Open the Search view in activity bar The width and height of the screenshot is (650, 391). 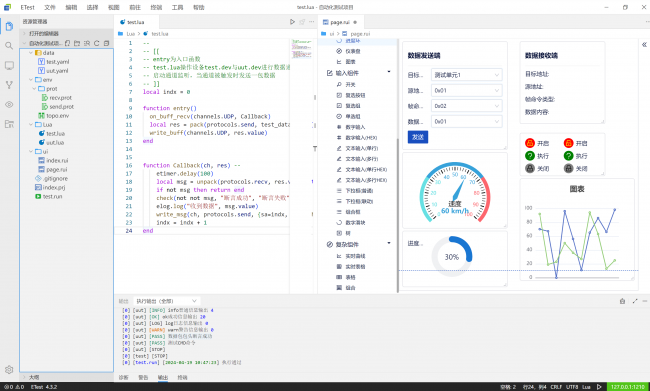(x=9, y=46)
